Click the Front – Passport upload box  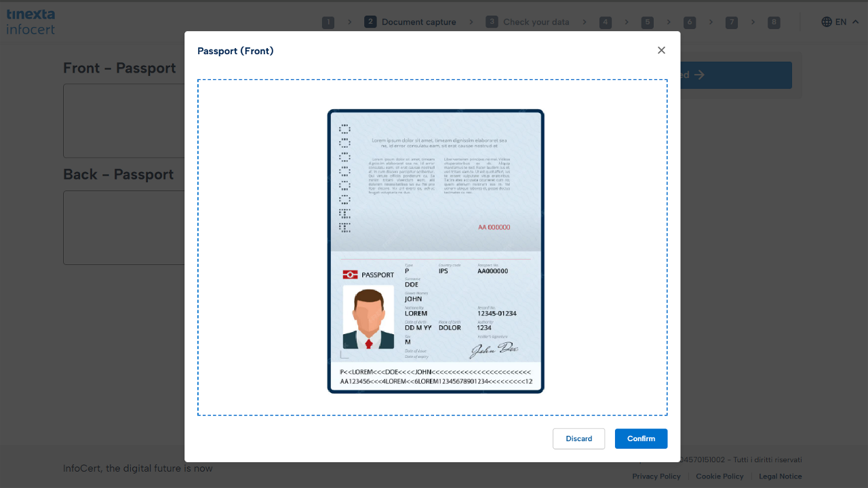[x=123, y=121]
